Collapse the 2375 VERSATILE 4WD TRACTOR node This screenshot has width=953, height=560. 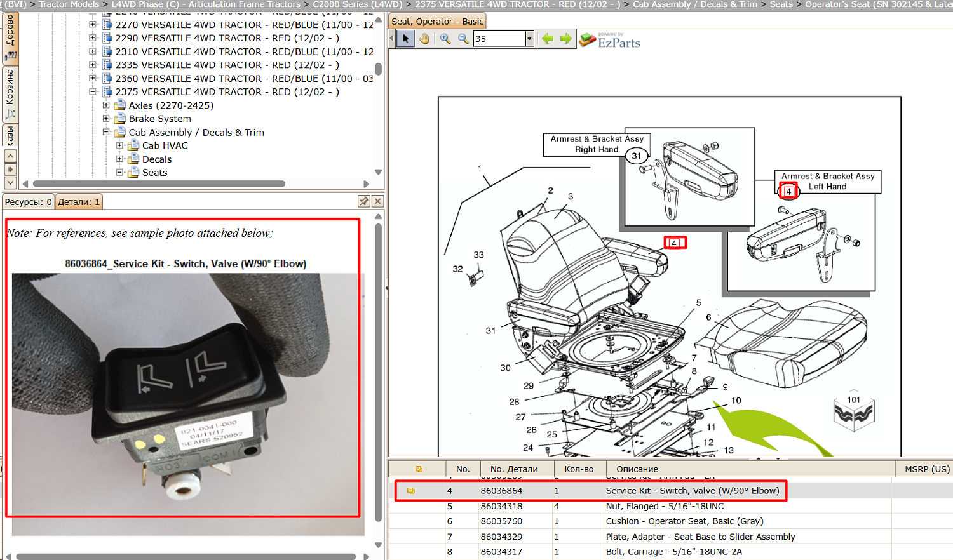(x=93, y=92)
